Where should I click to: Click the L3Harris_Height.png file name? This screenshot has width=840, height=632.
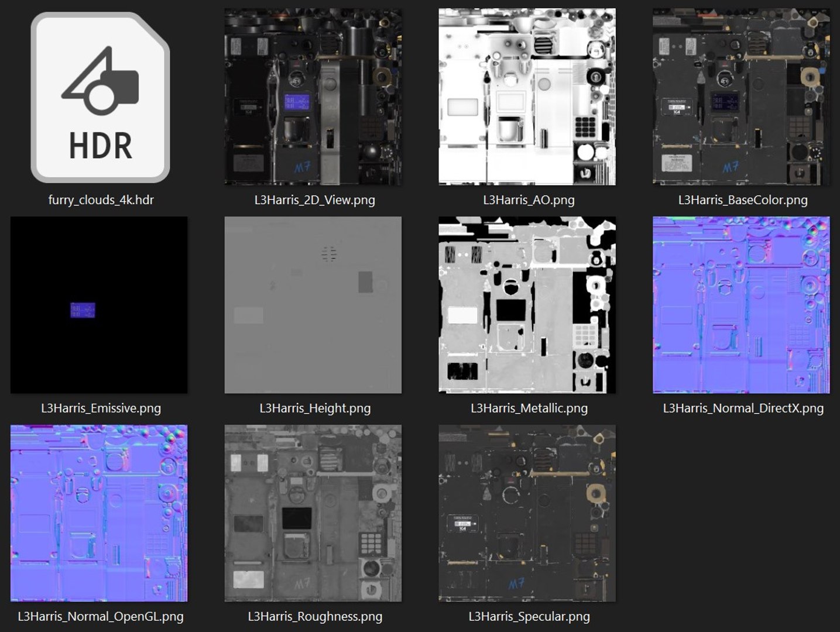(x=315, y=408)
